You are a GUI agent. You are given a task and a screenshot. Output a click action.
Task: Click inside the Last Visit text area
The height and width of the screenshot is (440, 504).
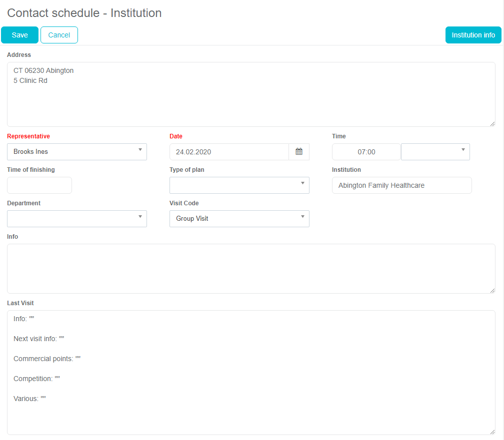tap(250, 415)
